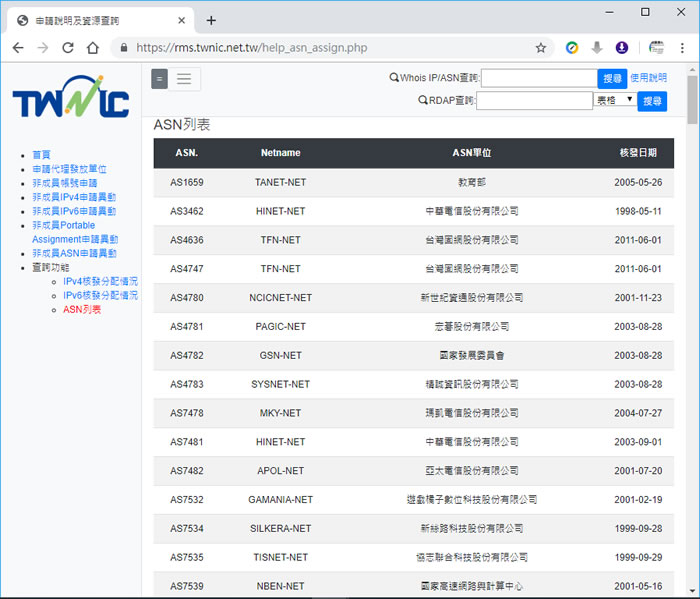This screenshot has height=599, width=700.
Task: Click the scrollbar down arrow
Action: 692,590
